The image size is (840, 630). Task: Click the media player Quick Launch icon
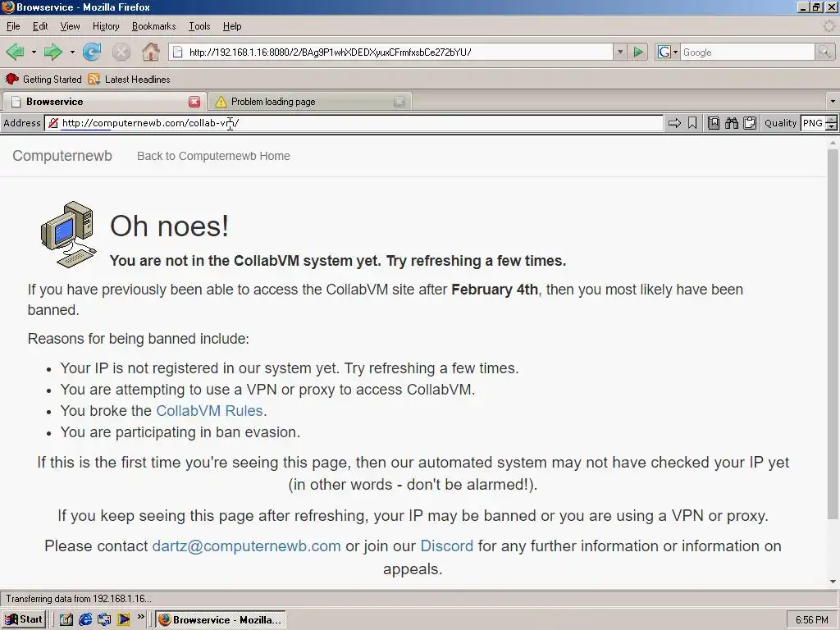tap(123, 619)
